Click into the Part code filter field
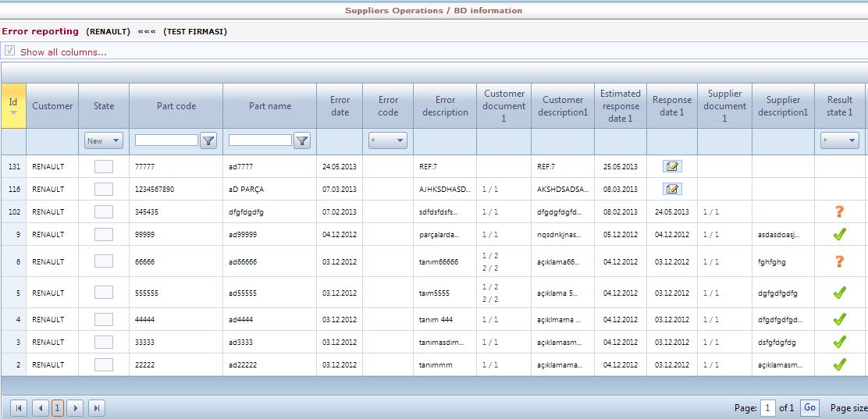This screenshot has height=419, width=868. [166, 140]
